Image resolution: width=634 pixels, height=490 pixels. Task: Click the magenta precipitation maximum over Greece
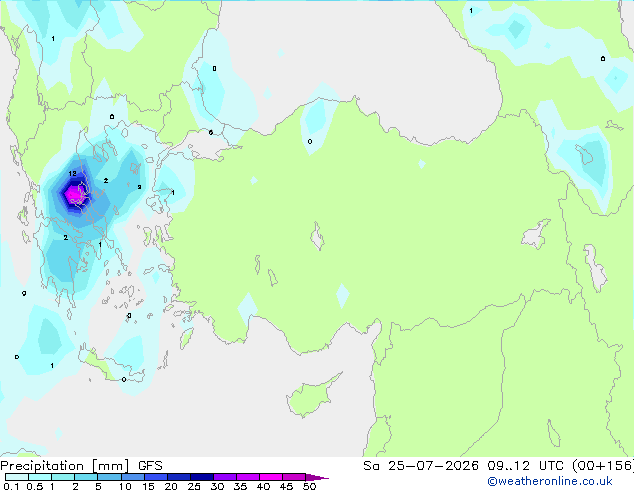click(75, 194)
